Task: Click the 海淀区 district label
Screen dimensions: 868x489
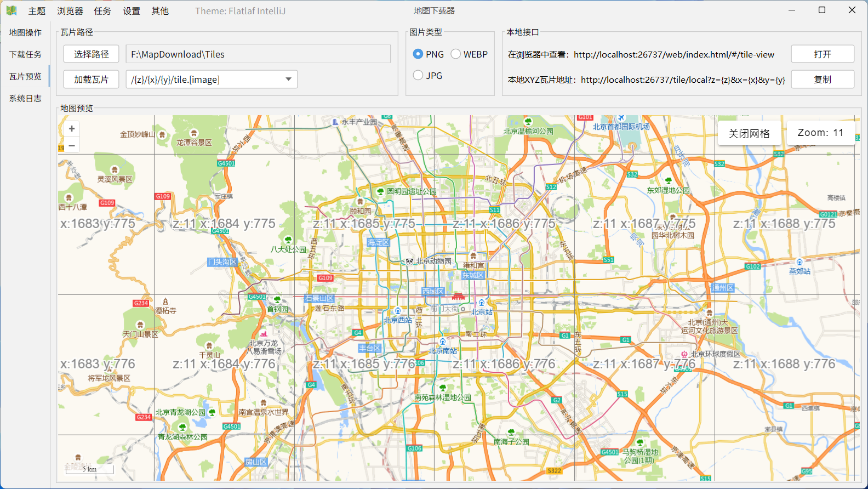Action: pos(378,242)
